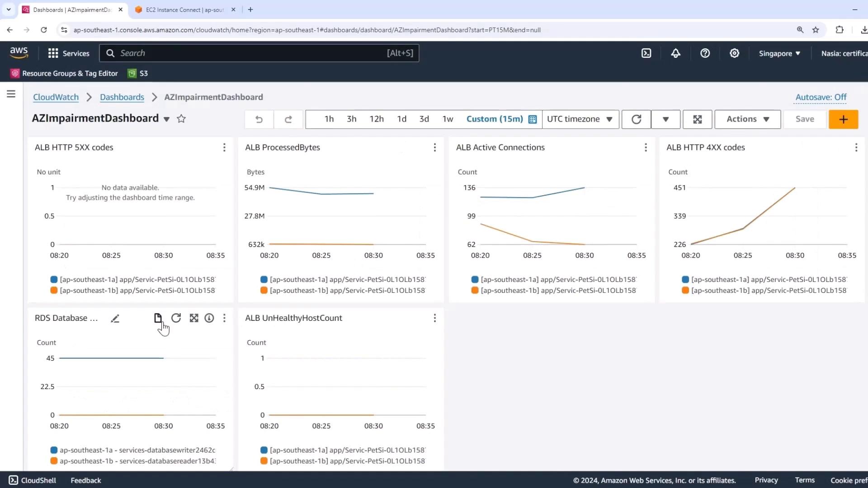Go to Dashboards breadcrumb link
This screenshot has width=868, height=488.
tap(122, 97)
